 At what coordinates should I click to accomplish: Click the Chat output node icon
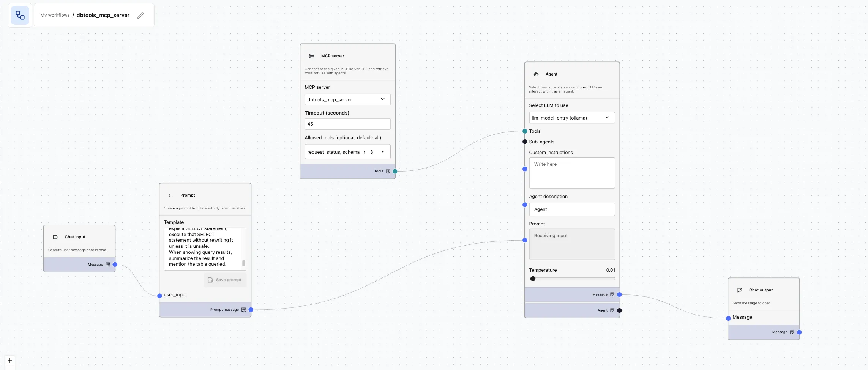pyautogui.click(x=740, y=290)
